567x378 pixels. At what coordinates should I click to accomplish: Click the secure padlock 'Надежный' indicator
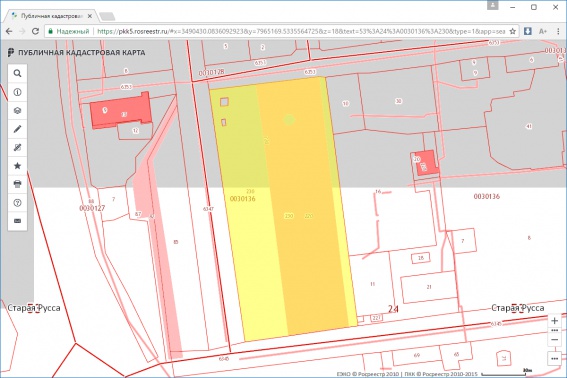[69, 31]
